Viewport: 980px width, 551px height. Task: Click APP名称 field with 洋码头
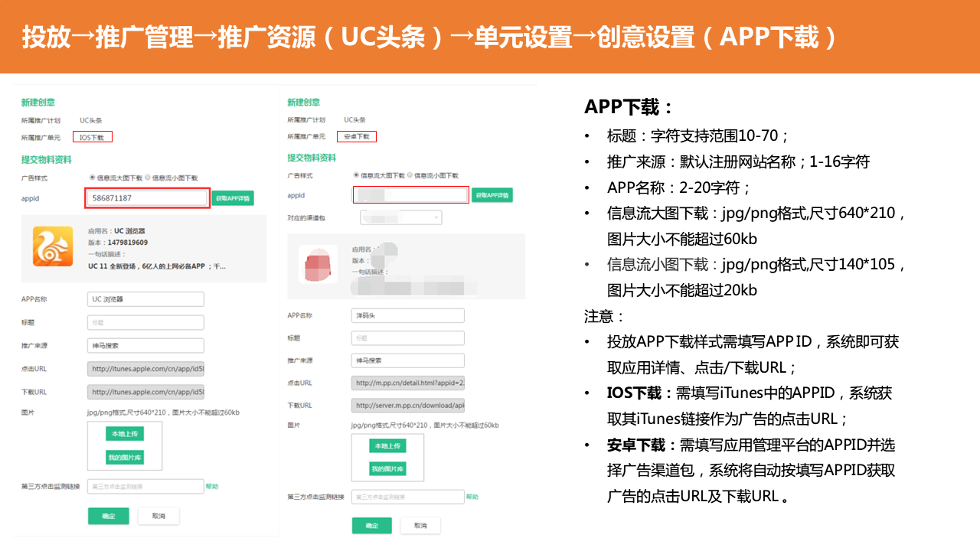click(x=408, y=315)
